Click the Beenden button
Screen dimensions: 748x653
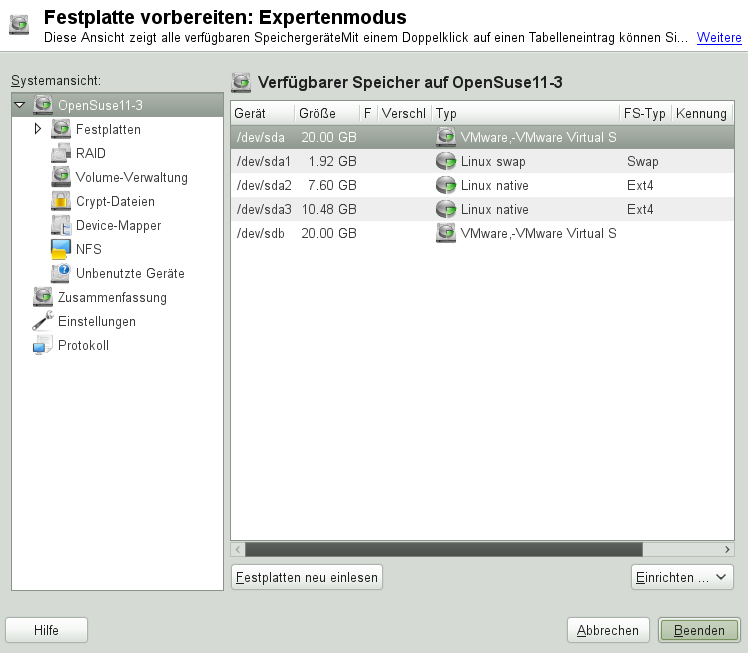click(699, 630)
